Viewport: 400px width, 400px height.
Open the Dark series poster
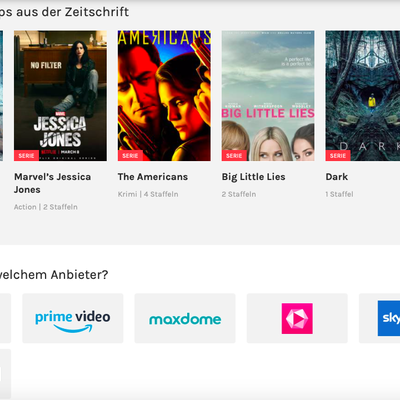[x=363, y=96]
